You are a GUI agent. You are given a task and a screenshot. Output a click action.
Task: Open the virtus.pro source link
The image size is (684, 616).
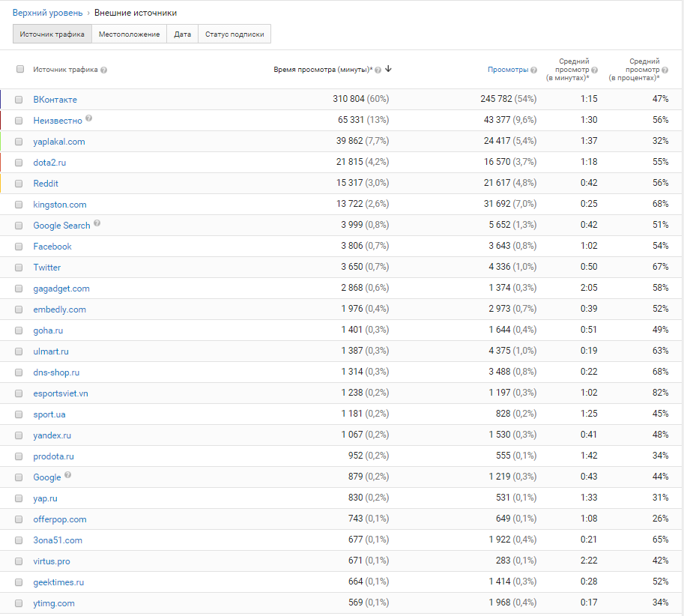[52, 561]
